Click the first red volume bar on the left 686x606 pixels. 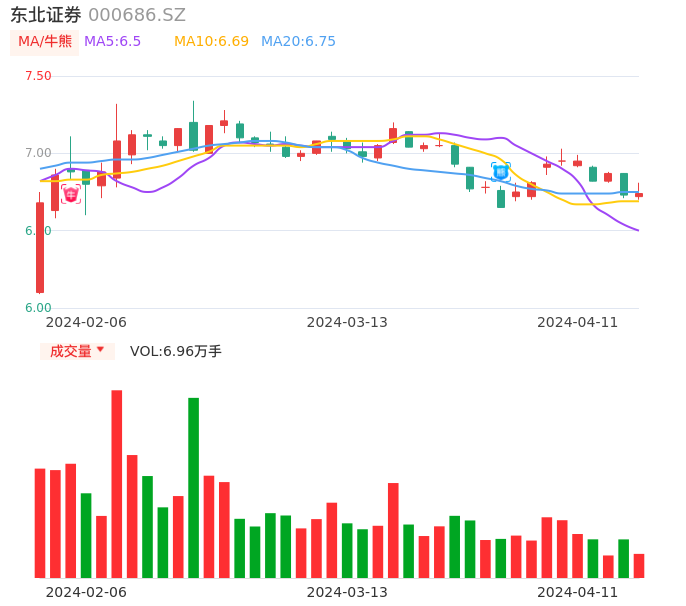point(40,523)
